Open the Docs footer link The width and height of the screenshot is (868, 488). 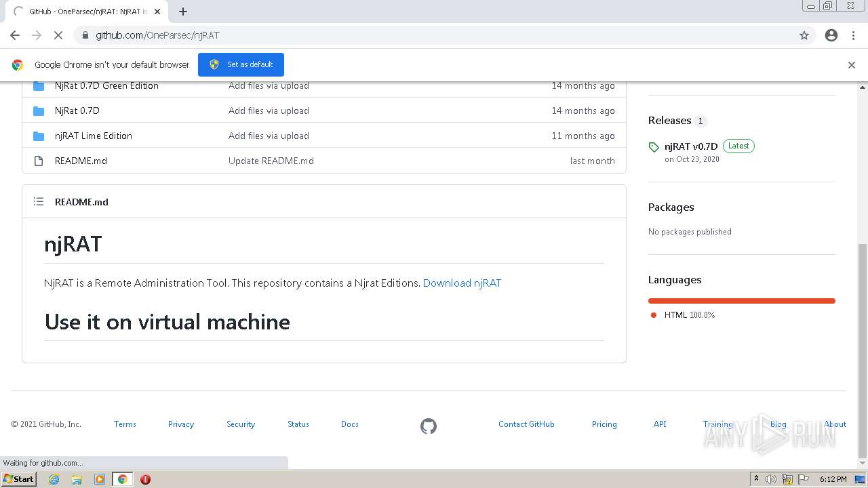[350, 424]
